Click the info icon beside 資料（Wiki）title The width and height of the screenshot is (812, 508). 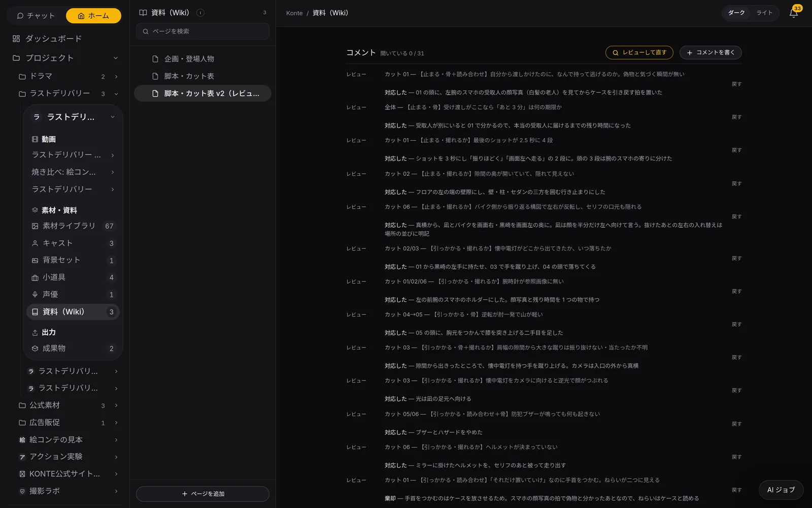pyautogui.click(x=200, y=13)
